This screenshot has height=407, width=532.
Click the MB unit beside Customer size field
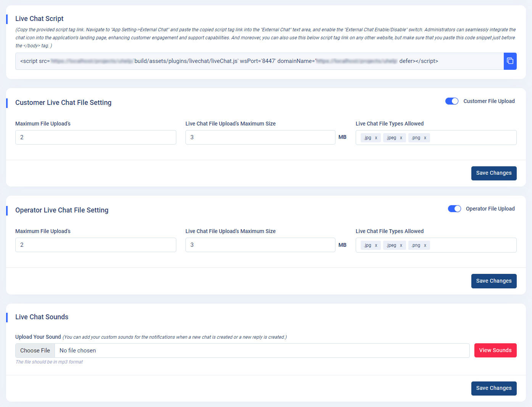[x=342, y=137]
